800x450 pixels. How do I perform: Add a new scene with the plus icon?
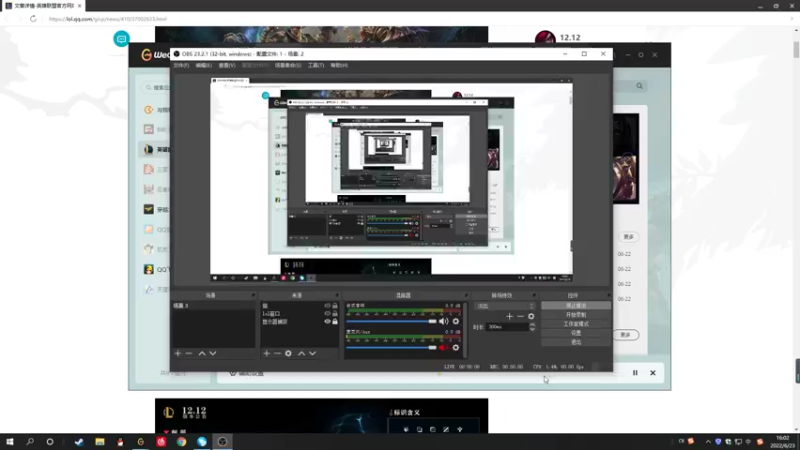coord(178,353)
